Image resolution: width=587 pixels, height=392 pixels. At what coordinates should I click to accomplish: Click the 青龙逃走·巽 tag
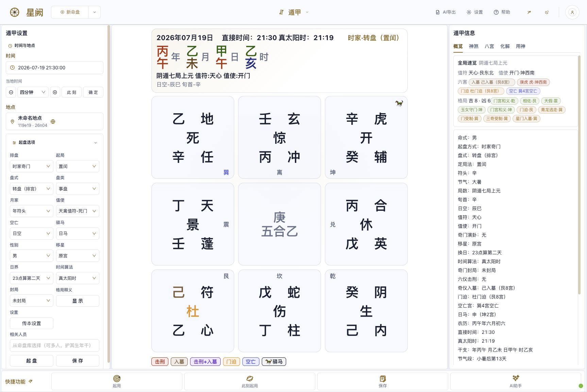click(x=552, y=110)
